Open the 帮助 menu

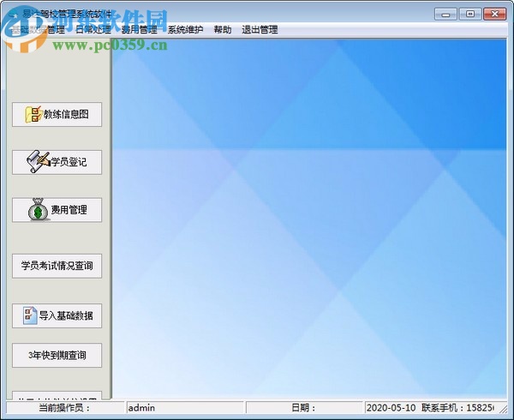pyautogui.click(x=223, y=30)
